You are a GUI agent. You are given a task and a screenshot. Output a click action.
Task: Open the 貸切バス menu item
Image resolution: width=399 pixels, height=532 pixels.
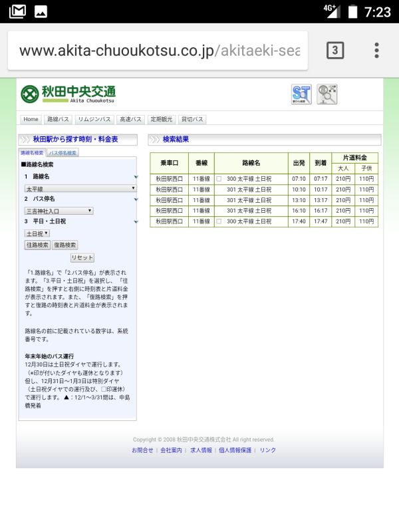click(x=192, y=120)
